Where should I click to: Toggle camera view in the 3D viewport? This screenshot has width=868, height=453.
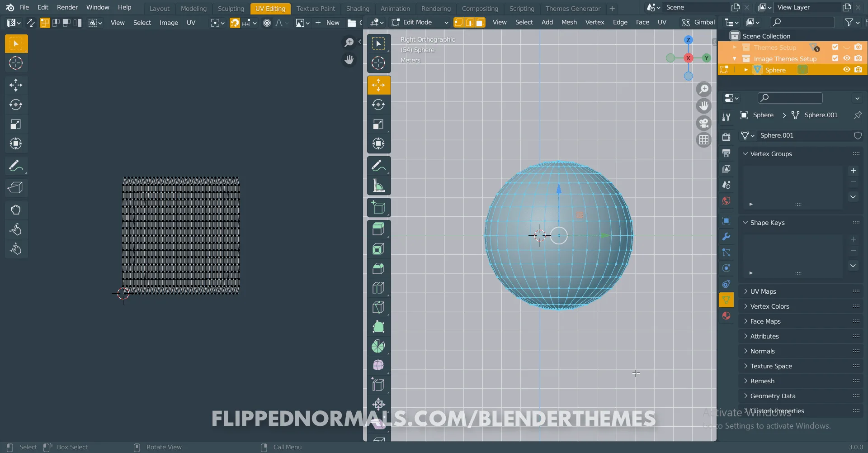(704, 123)
